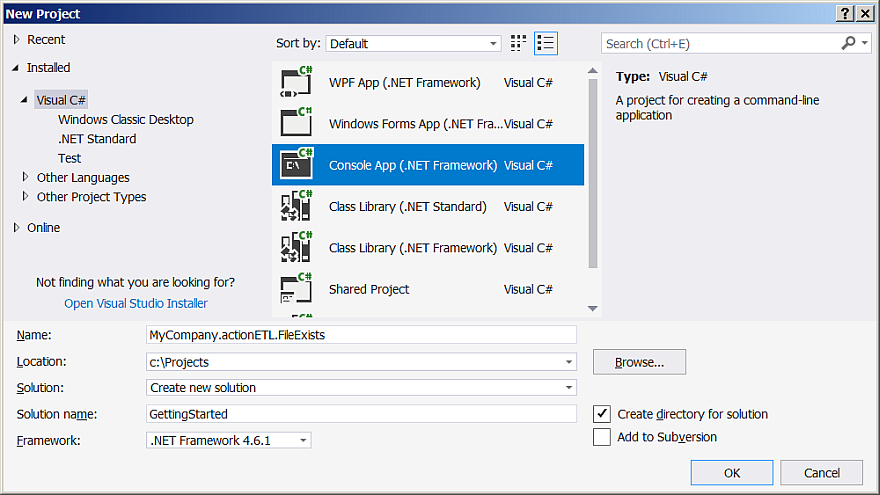Open Visual Studio Installer link
Image resolution: width=880 pixels, height=495 pixels.
click(x=136, y=303)
